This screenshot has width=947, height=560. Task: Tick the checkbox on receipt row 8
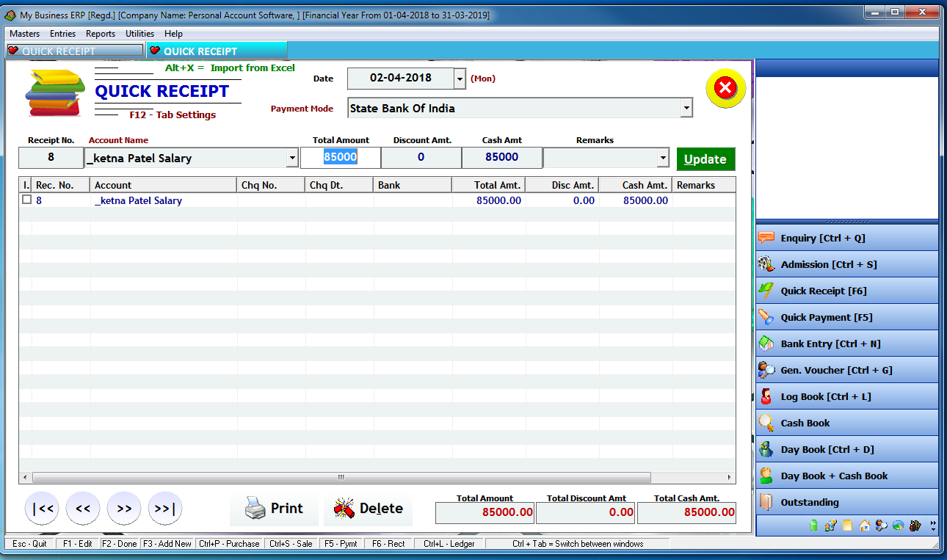[x=26, y=199]
